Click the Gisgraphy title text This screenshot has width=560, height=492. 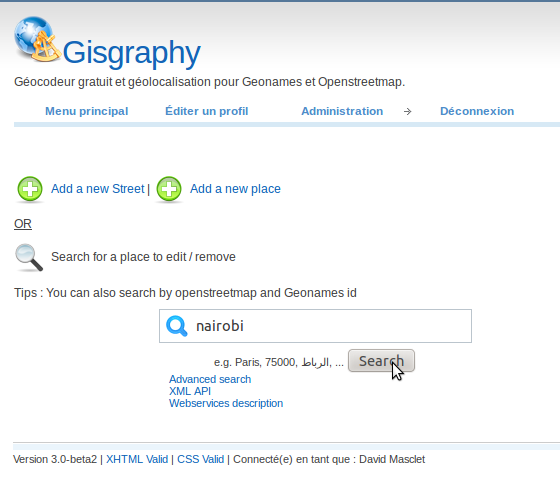click(x=131, y=53)
